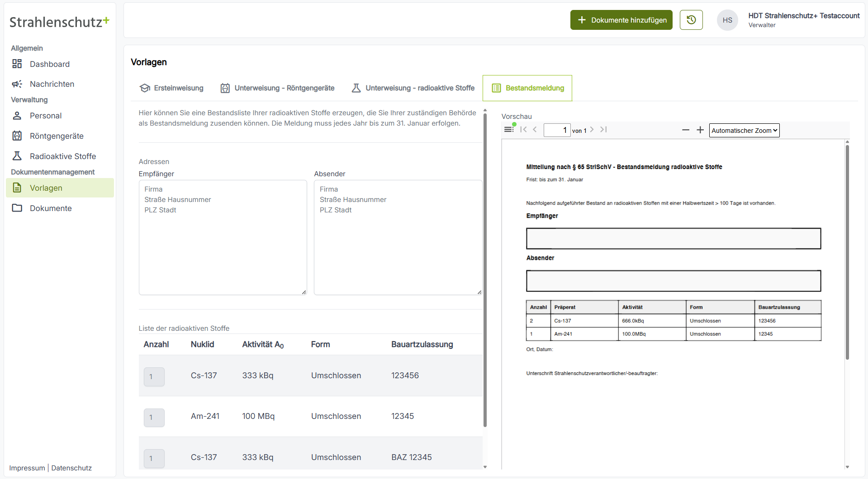Image resolution: width=868 pixels, height=479 pixels.
Task: Click scroll-down arrow of form panel
Action: coord(485,467)
